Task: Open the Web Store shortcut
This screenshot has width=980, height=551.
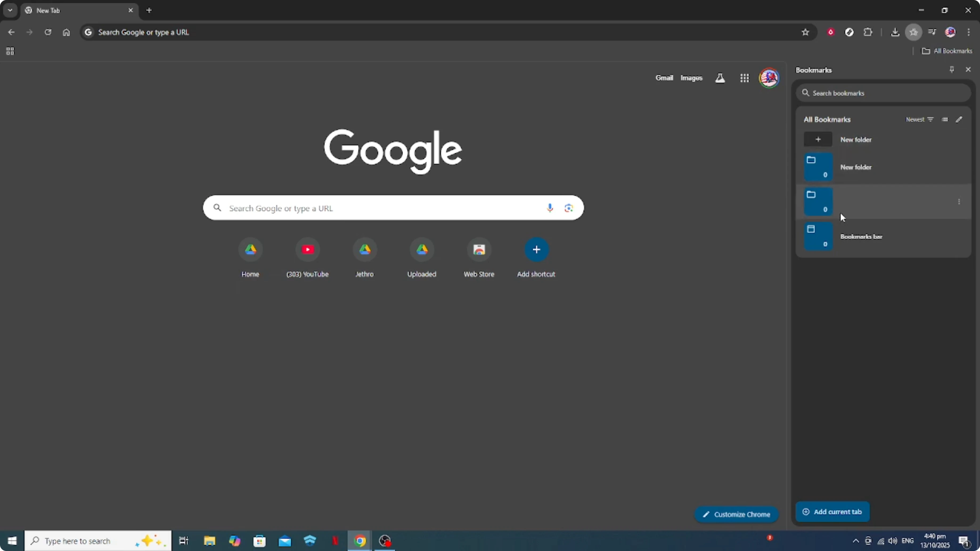Action: (479, 258)
